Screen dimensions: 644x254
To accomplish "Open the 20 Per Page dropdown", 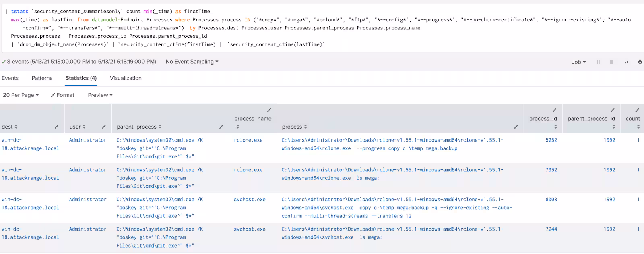I will pyautogui.click(x=21, y=95).
